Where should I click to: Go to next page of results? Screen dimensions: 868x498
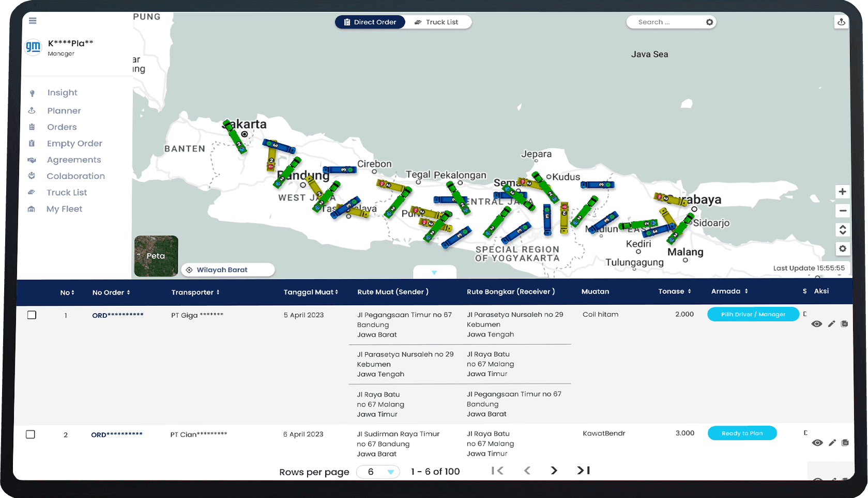554,471
